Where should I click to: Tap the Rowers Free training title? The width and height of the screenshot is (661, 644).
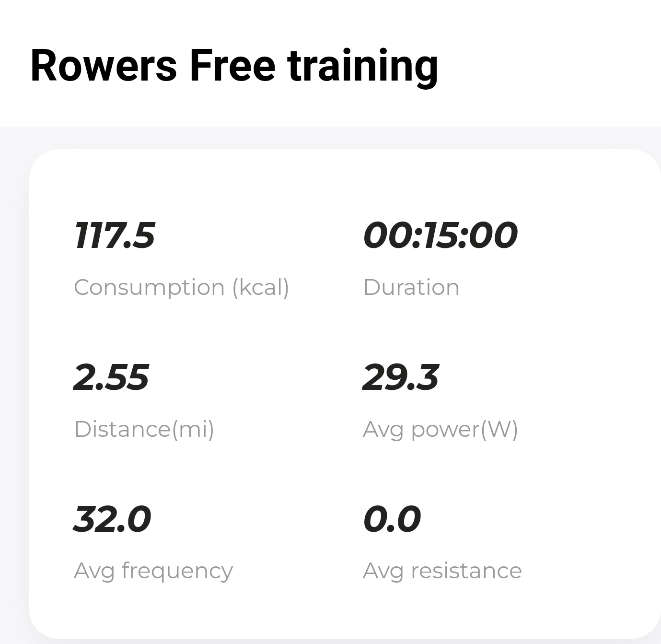click(234, 67)
